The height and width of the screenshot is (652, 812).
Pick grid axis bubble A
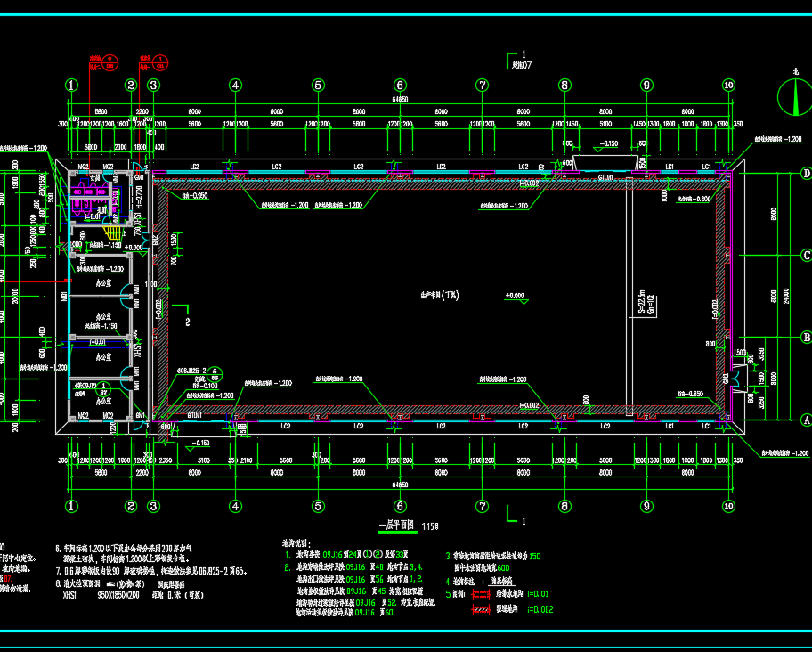[807, 420]
